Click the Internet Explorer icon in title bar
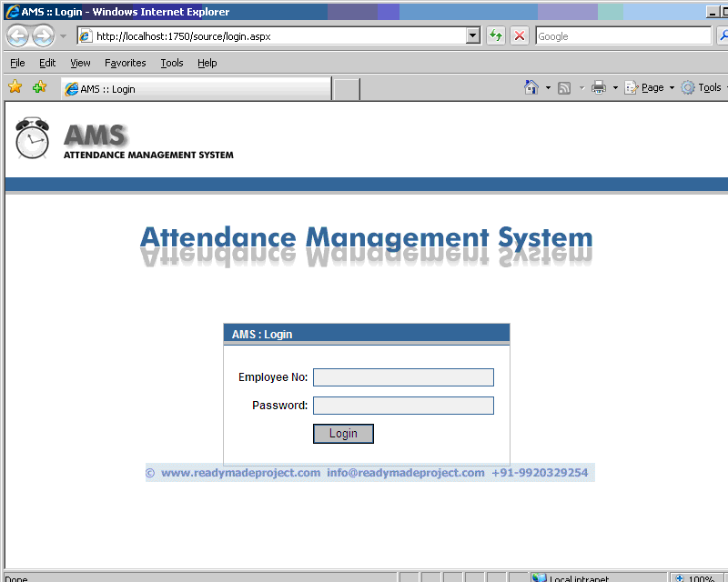Viewport: 728px width, 582px height. (13, 12)
